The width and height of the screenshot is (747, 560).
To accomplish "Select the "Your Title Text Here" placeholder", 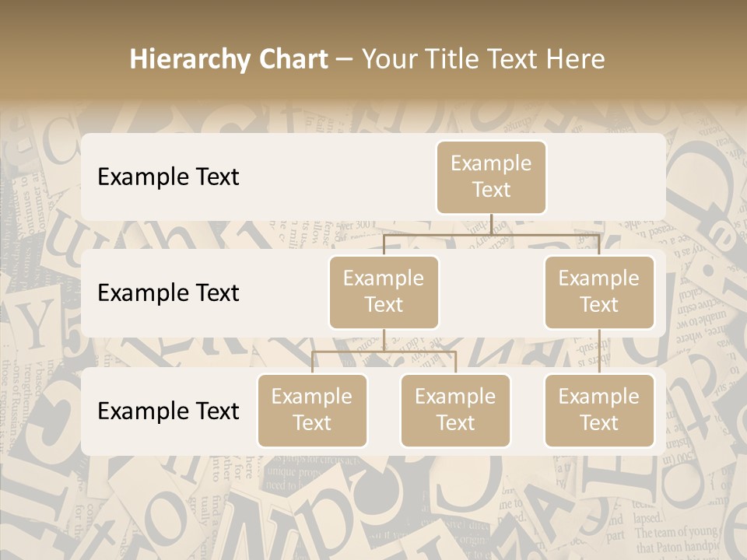I will [482, 59].
